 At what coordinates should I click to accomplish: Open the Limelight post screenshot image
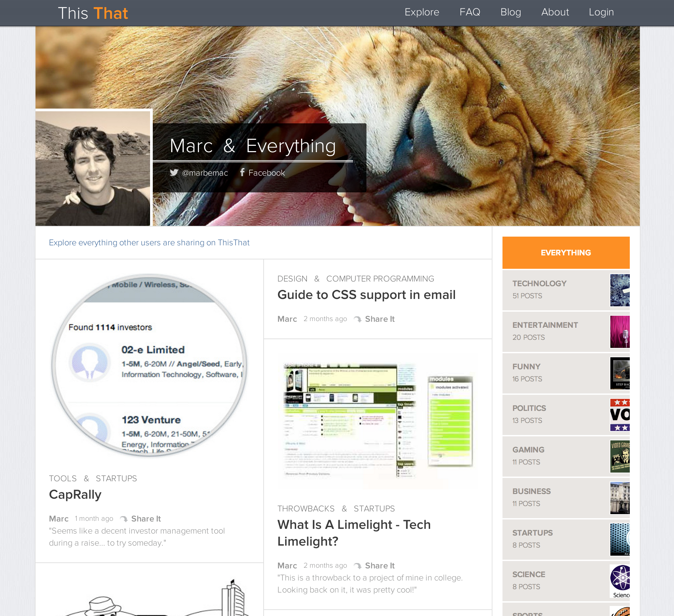coord(378,422)
